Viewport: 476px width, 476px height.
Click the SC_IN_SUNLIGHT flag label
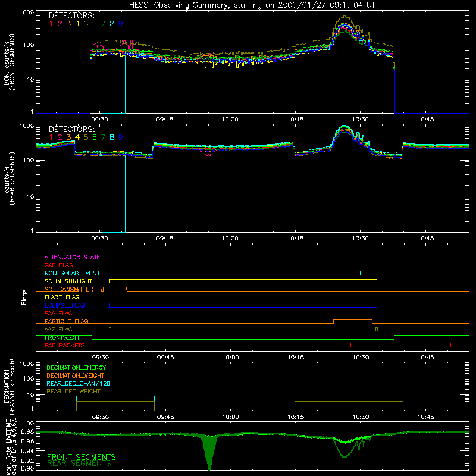[x=68, y=281]
